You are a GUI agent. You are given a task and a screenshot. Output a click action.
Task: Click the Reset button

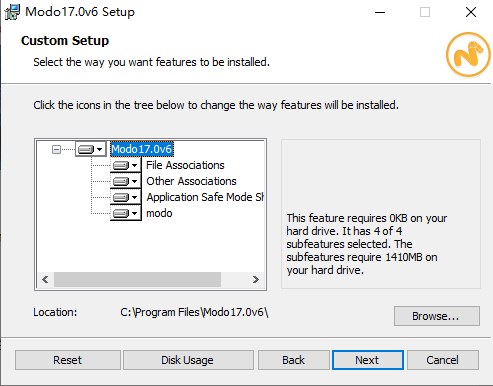point(68,360)
